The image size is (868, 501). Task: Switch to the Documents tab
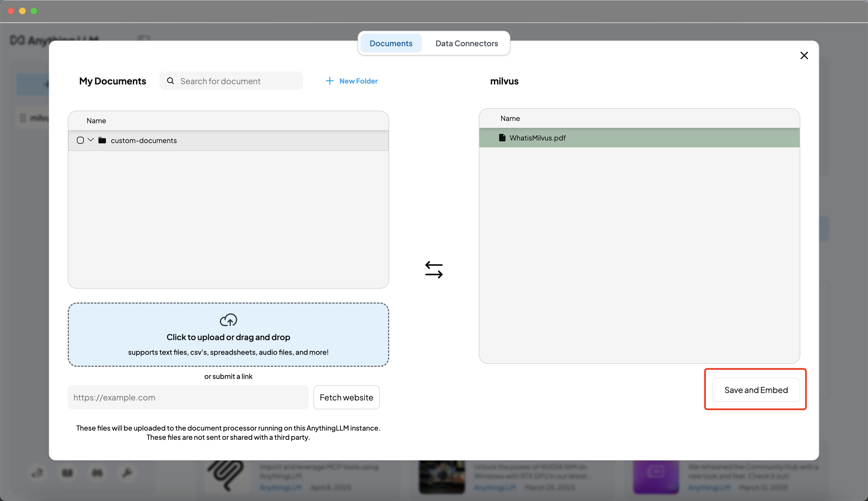(x=391, y=43)
